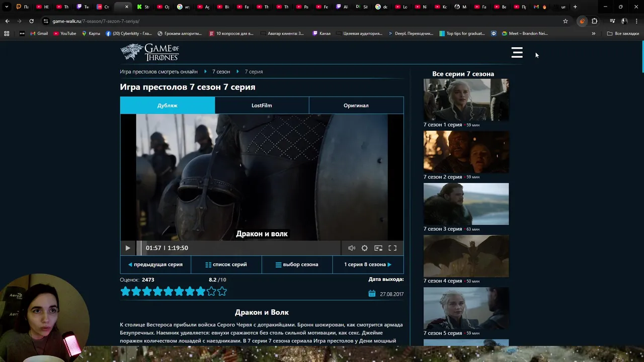Open the tab search dropdown arrow
644x362 pixels.
tap(7, 7)
